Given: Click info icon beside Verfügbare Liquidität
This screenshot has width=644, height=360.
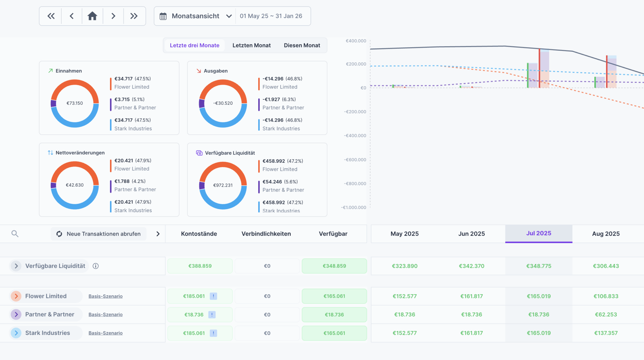Looking at the screenshot, I should point(96,266).
